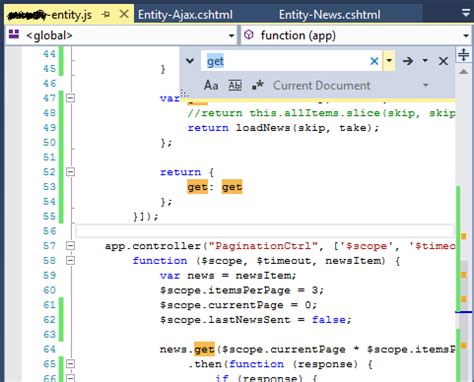Click line number 56
The image size is (474, 382).
49,231
